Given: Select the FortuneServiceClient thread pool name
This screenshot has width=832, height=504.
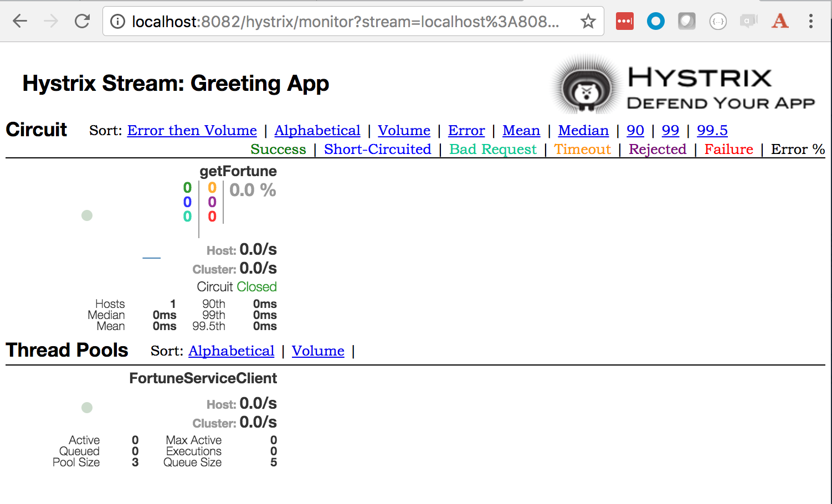Looking at the screenshot, I should (x=203, y=378).
